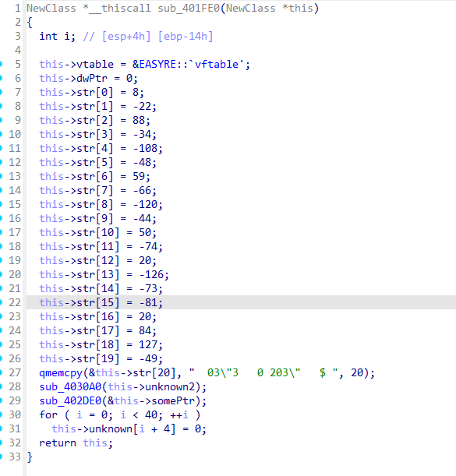The height and width of the screenshot is (476, 456).
Task: Select line this->str[3] = -34
Action: [x=97, y=134]
